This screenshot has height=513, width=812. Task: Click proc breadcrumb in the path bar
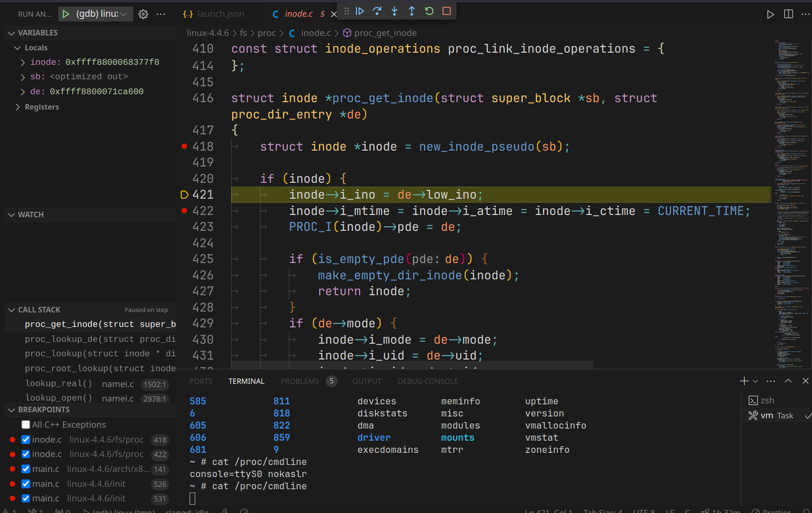267,33
